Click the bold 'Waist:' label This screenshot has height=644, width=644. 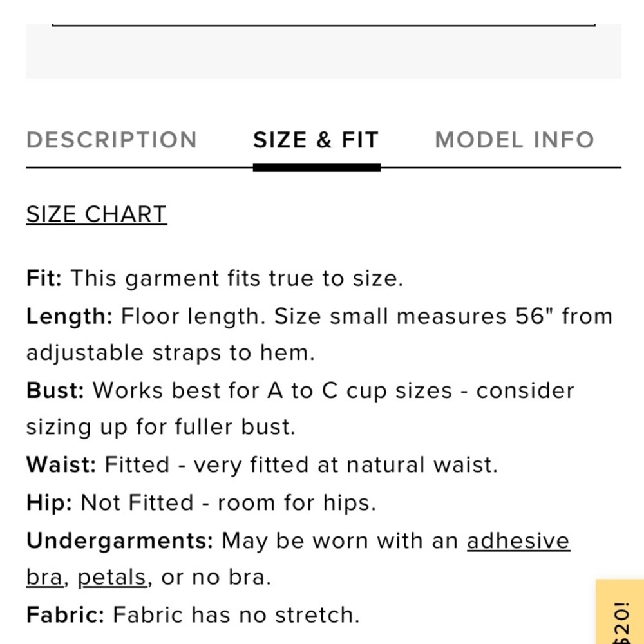tap(61, 465)
